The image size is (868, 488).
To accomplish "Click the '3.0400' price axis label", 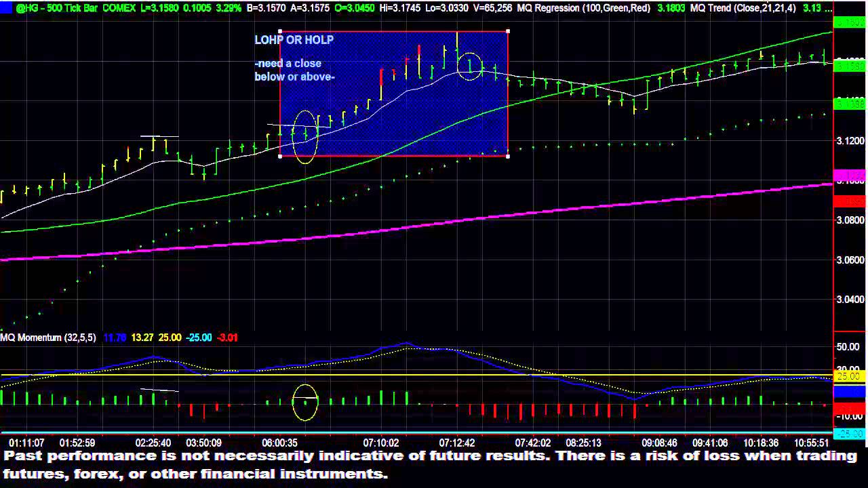I will pyautogui.click(x=850, y=300).
